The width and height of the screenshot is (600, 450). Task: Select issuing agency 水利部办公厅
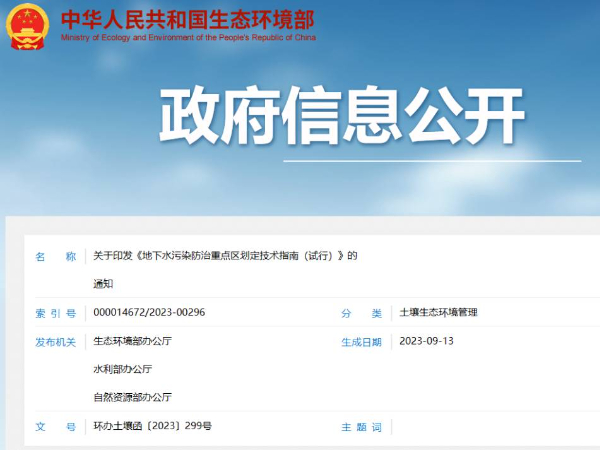coord(122,369)
